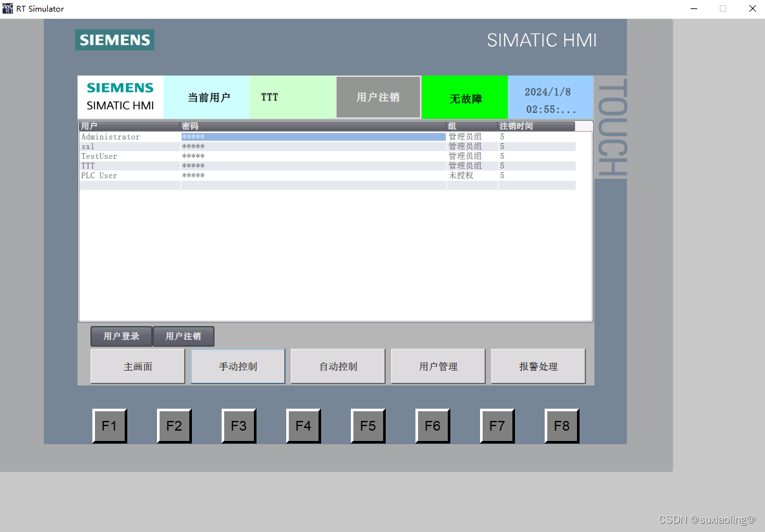Click the F5 function key

(368, 425)
